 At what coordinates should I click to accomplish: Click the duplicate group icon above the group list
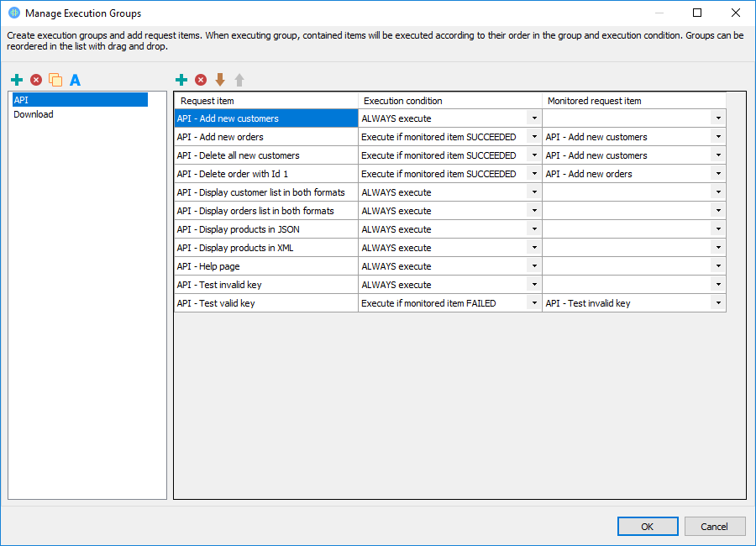point(55,79)
